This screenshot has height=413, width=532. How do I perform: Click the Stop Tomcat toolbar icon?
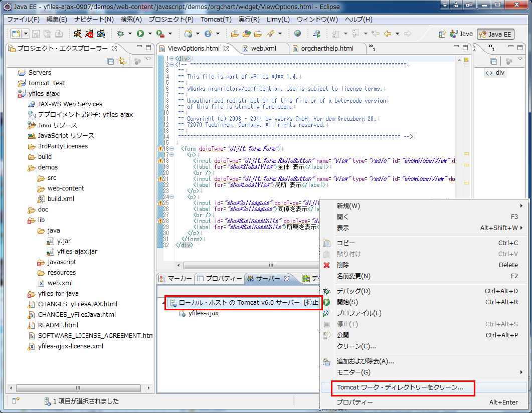point(89,34)
